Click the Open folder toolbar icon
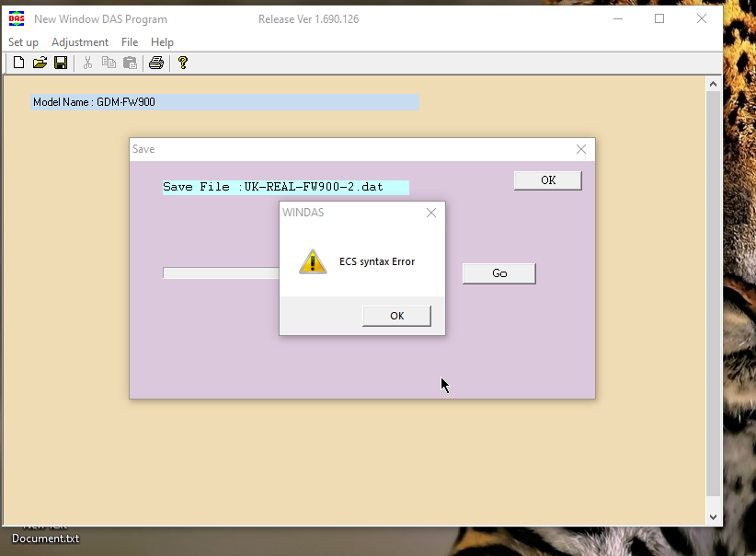Screen dimensions: 756x556 pos(40,63)
